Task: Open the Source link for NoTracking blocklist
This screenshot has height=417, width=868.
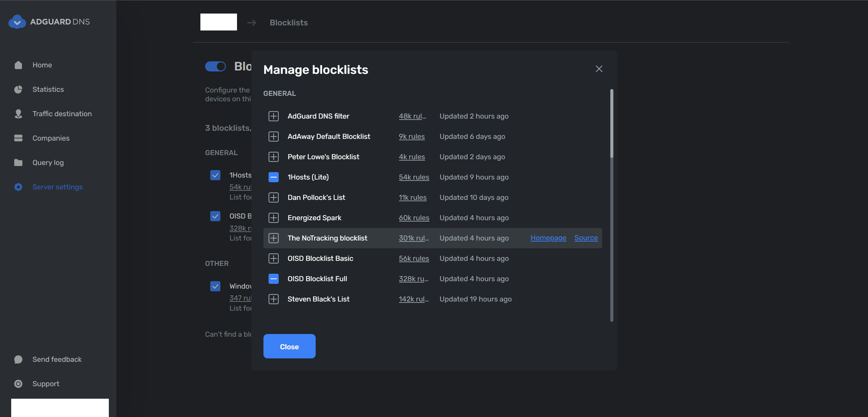Action: 586,238
